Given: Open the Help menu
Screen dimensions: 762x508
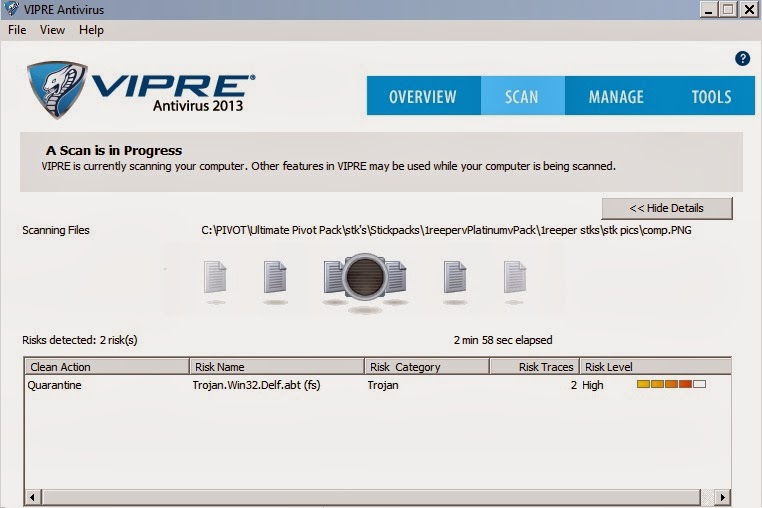Looking at the screenshot, I should (91, 30).
